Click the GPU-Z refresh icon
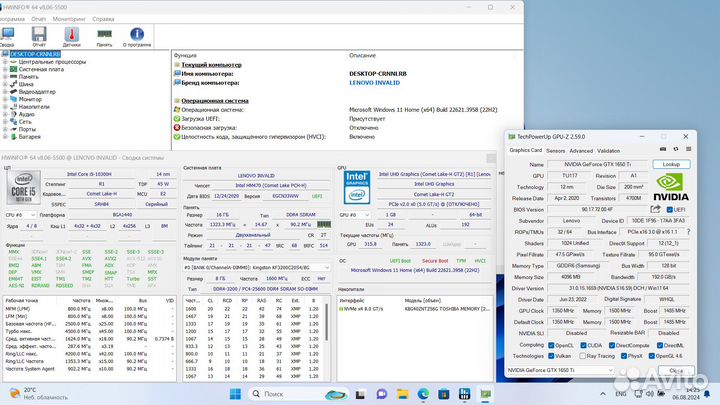The width and height of the screenshot is (720, 405). click(x=675, y=149)
